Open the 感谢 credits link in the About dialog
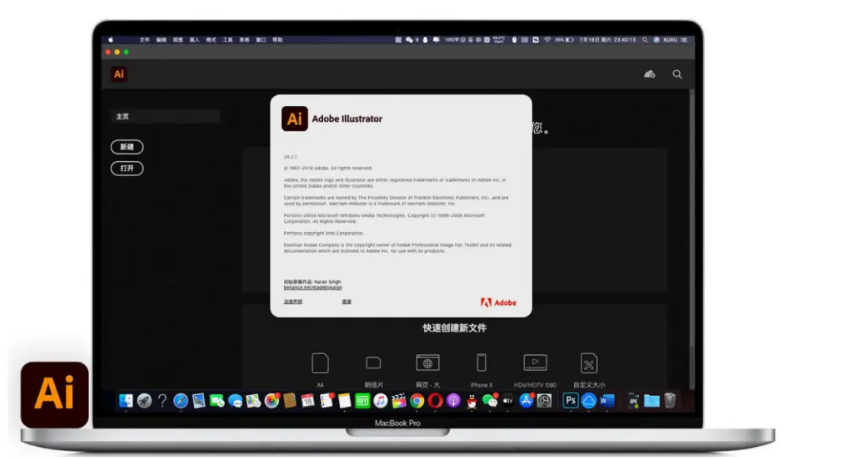Screen dimensions: 848x458 [347, 302]
